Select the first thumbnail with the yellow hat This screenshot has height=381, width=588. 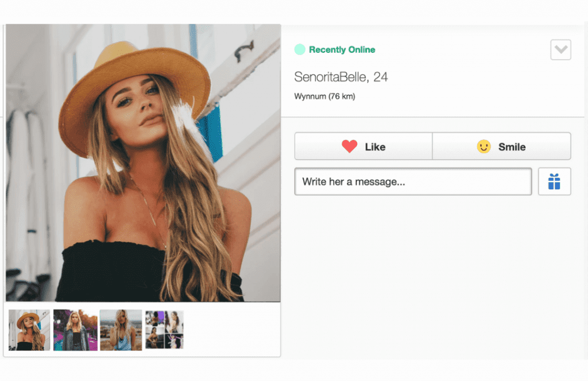29,330
